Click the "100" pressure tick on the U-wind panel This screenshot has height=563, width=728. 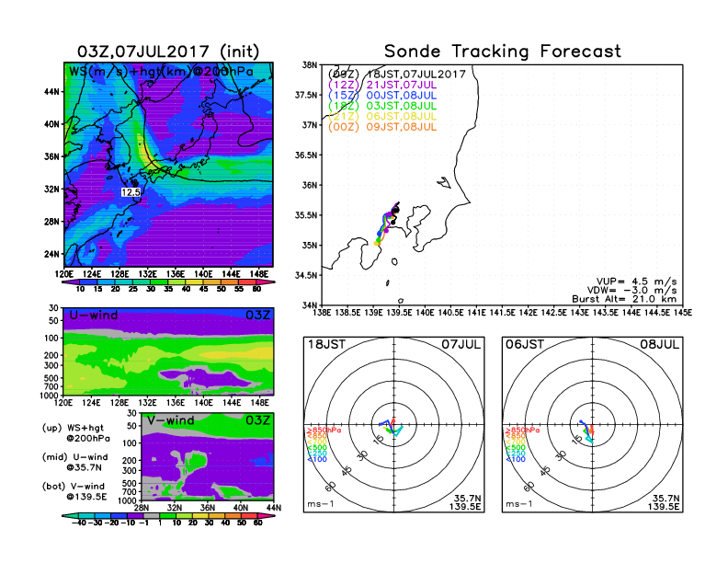[51, 339]
